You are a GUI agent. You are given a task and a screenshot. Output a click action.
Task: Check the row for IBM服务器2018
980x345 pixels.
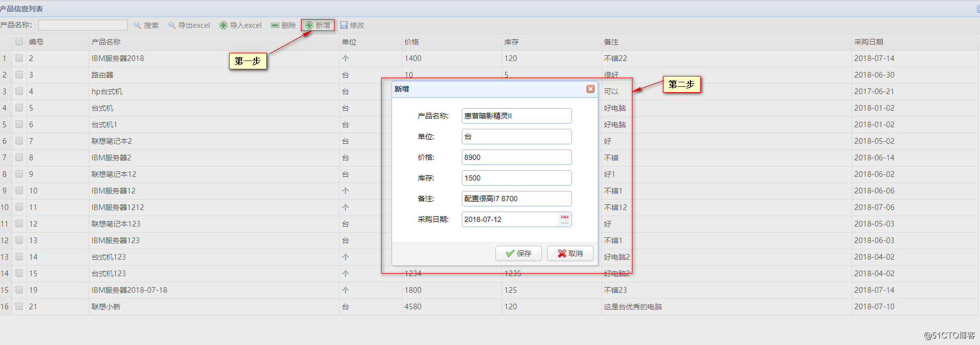[x=19, y=58]
